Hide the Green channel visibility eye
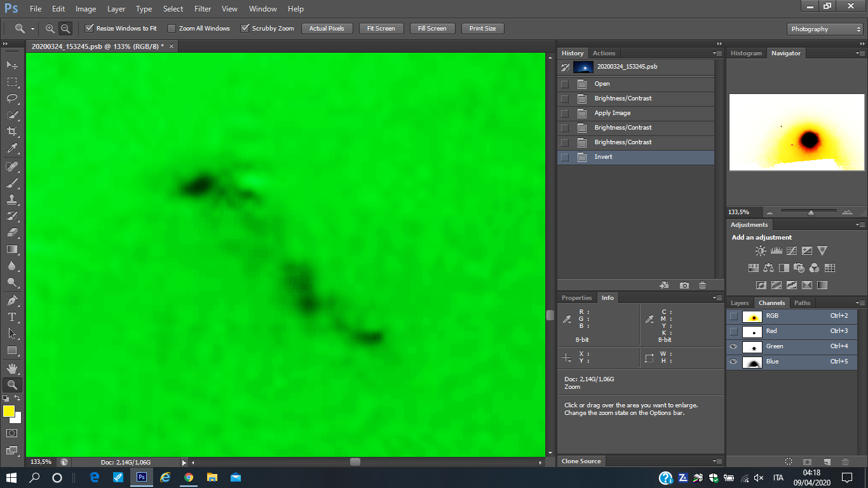This screenshot has height=488, width=868. 734,346
